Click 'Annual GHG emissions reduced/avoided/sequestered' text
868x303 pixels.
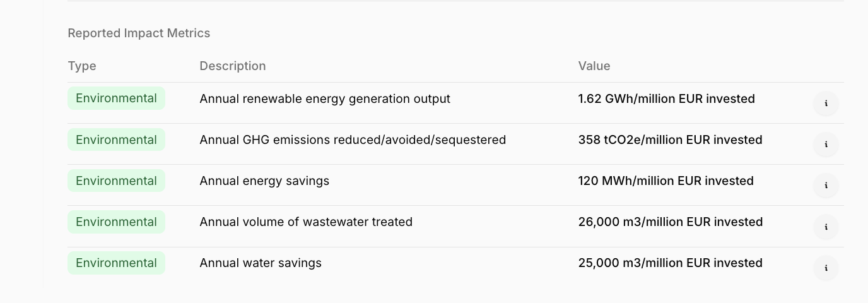353,140
